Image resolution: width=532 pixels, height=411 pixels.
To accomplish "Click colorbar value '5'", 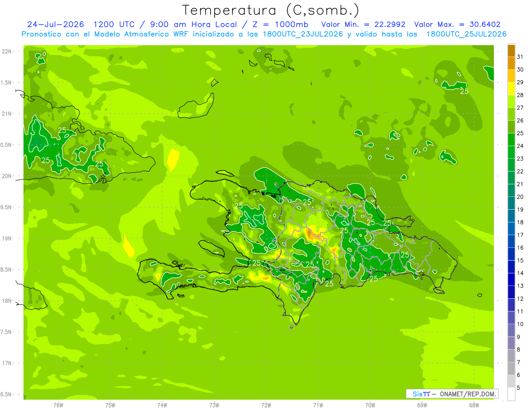I will pos(519,388).
